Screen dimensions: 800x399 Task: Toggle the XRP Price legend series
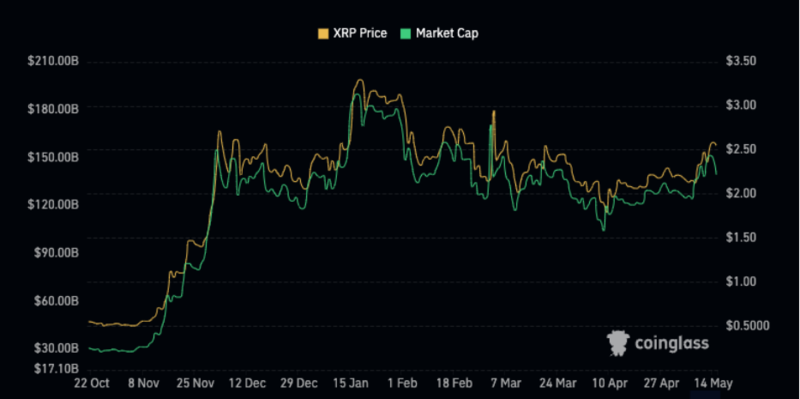(353, 34)
